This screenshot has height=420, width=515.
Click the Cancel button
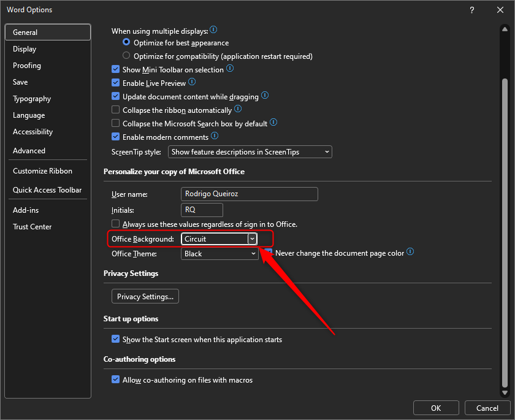(x=487, y=408)
